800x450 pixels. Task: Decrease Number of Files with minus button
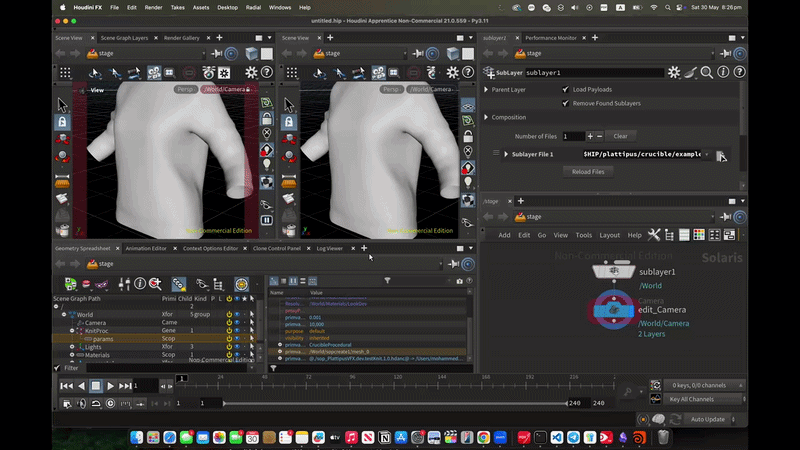[x=599, y=136]
